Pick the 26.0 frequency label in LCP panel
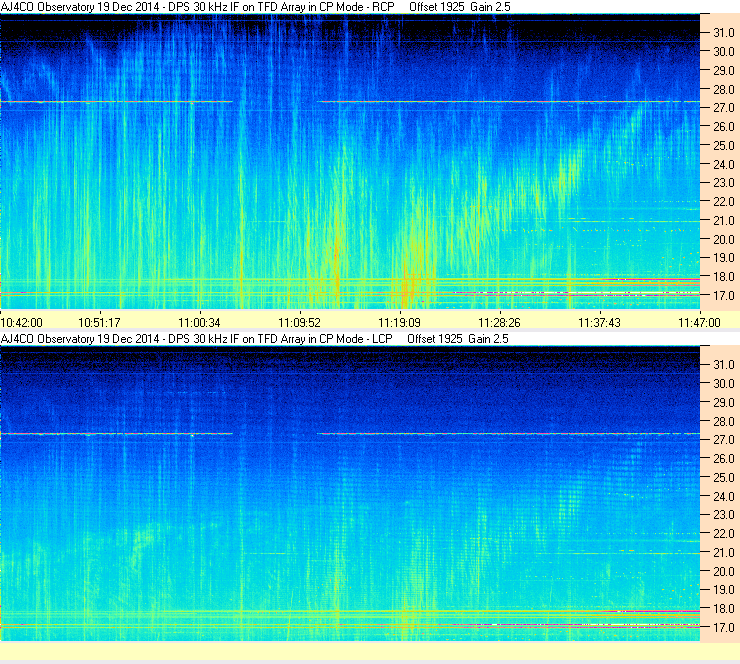The image size is (740, 664). point(723,459)
